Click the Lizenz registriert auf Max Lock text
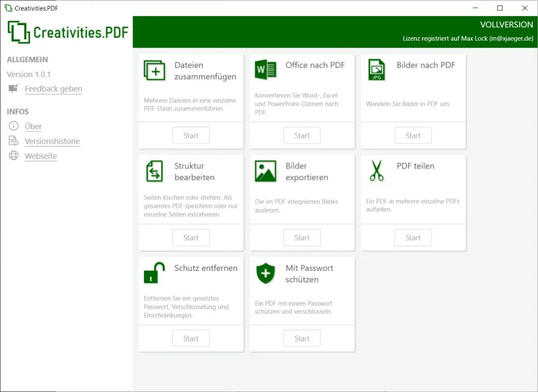 [x=467, y=38]
